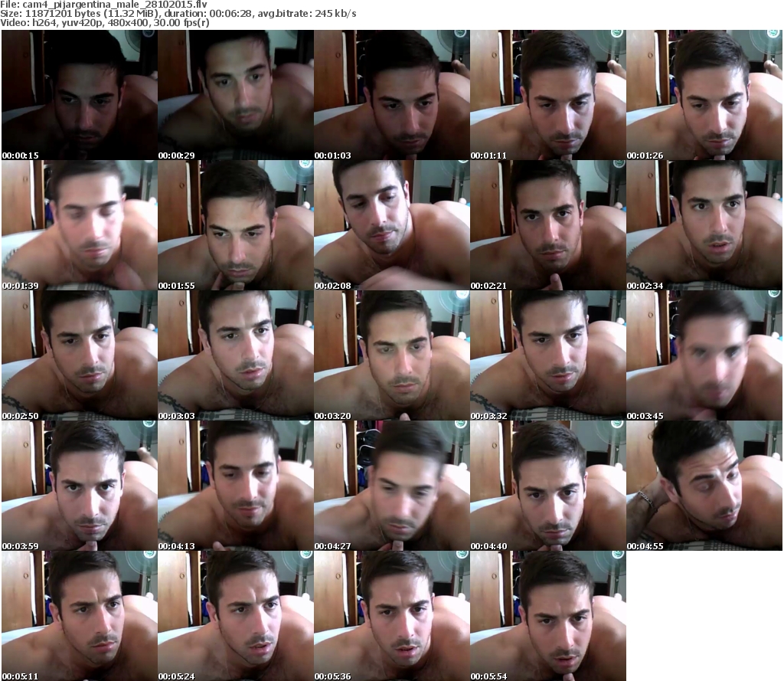784x681 pixels.
Task: Pick the frame timestamped 00:02:34
Action: tap(704, 225)
